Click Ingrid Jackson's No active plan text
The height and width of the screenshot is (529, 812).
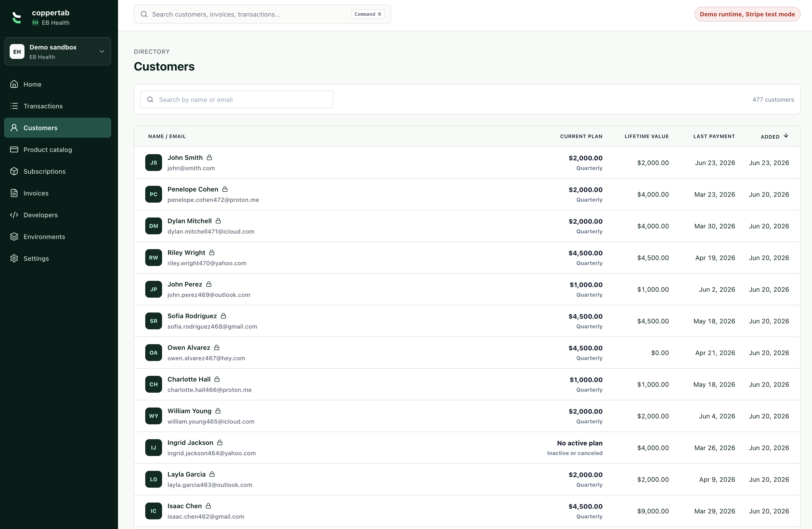pos(580,443)
